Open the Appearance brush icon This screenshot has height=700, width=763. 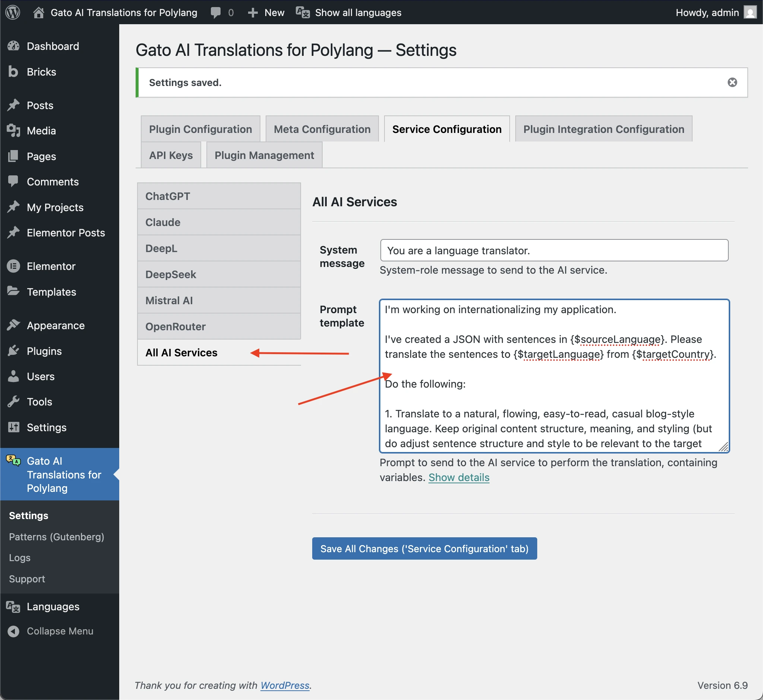click(x=14, y=325)
